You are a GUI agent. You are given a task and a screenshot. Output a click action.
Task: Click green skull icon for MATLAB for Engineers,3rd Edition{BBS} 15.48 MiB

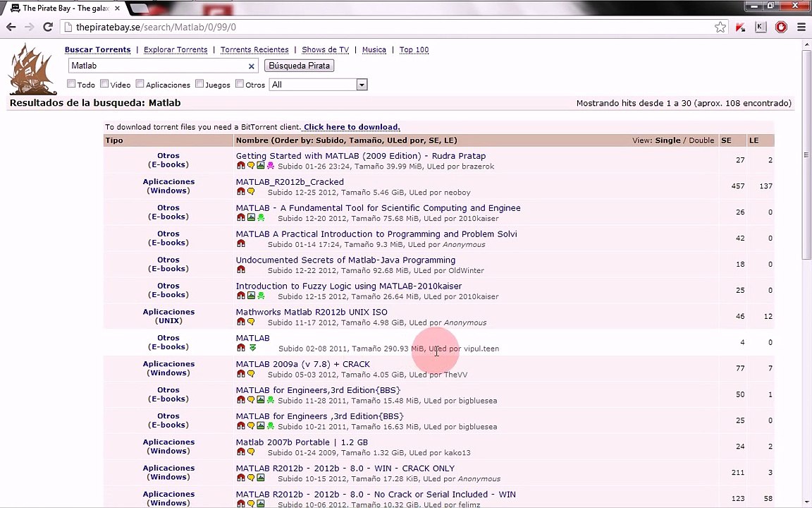coord(271,399)
